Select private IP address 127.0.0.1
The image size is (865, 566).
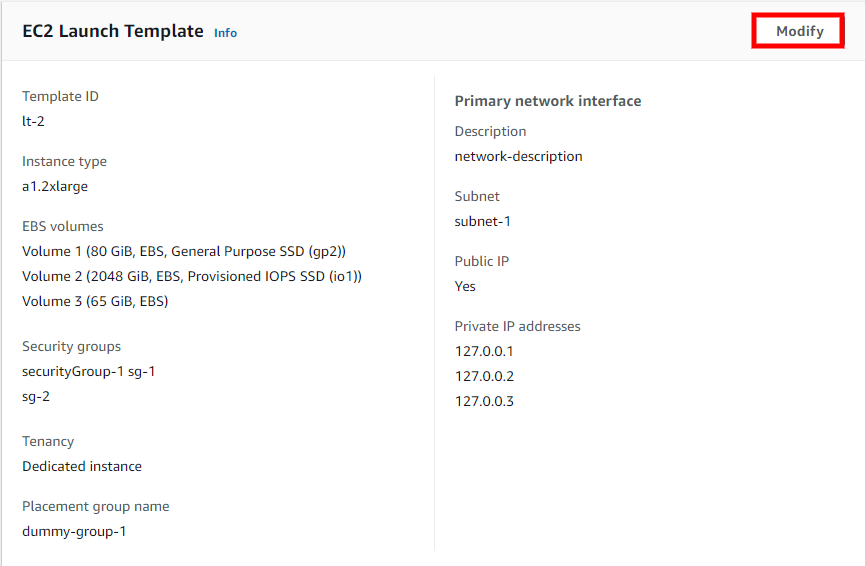(484, 351)
